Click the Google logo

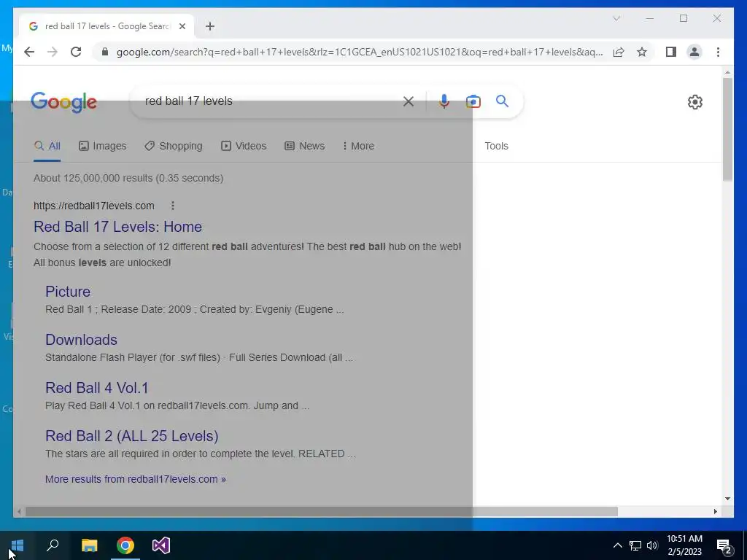pos(64,102)
